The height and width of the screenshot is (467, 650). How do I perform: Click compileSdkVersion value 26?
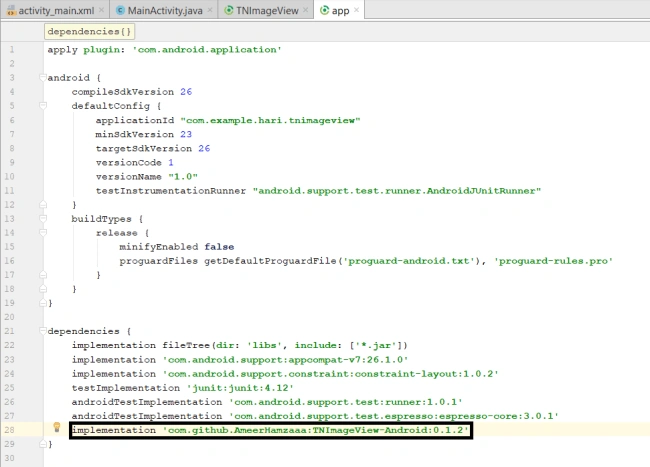click(186, 92)
